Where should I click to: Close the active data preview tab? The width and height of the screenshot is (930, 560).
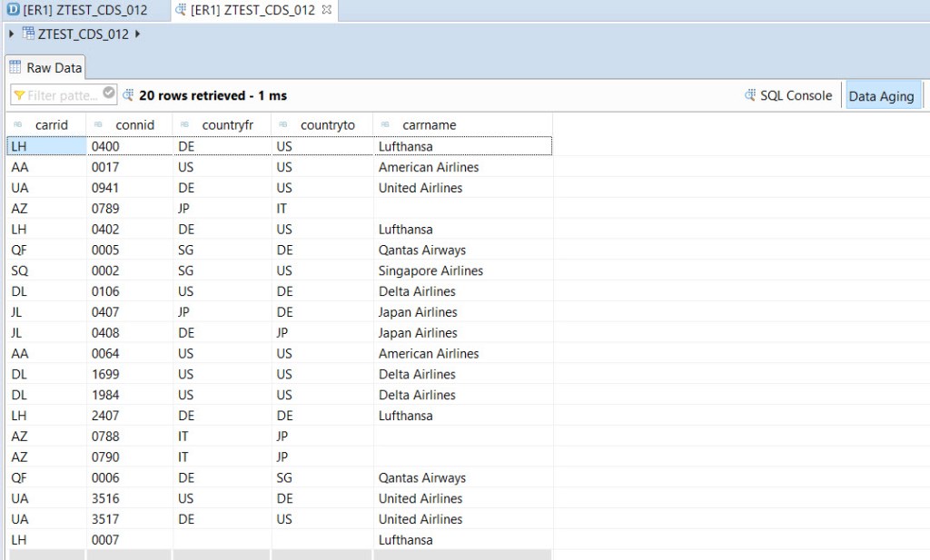(x=326, y=10)
